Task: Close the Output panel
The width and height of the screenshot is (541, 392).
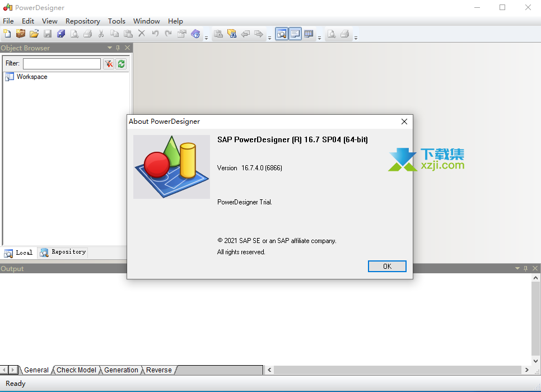Action: [535, 268]
